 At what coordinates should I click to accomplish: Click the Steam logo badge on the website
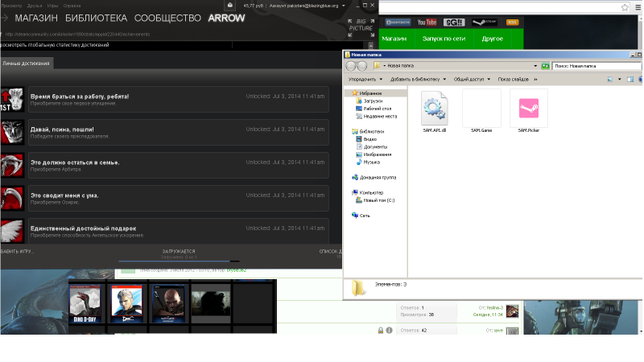click(485, 23)
